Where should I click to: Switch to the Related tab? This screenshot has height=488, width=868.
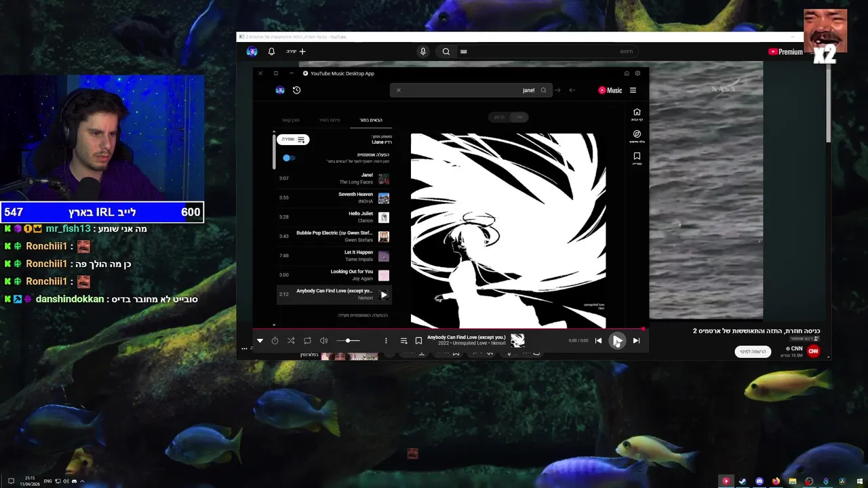(x=290, y=120)
